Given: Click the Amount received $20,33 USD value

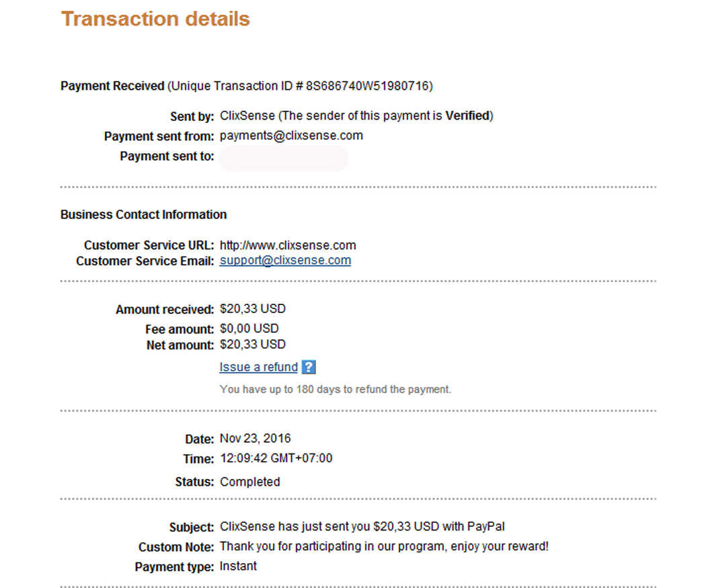Looking at the screenshot, I should 253,309.
